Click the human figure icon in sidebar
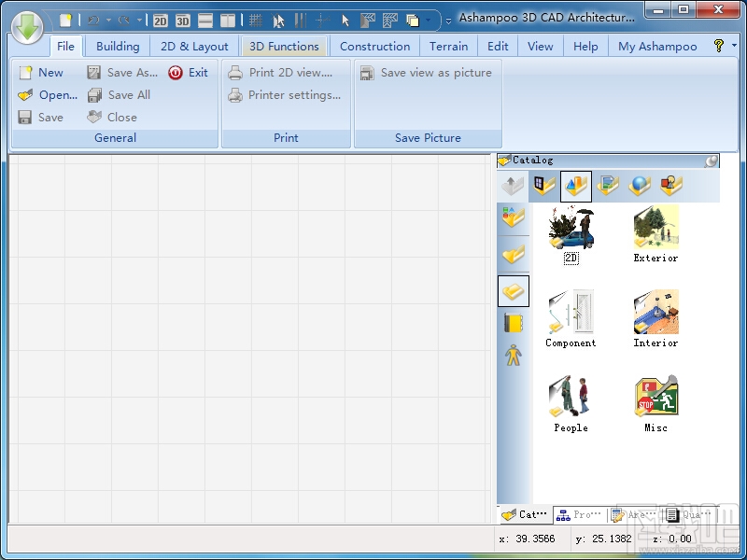 tap(513, 356)
